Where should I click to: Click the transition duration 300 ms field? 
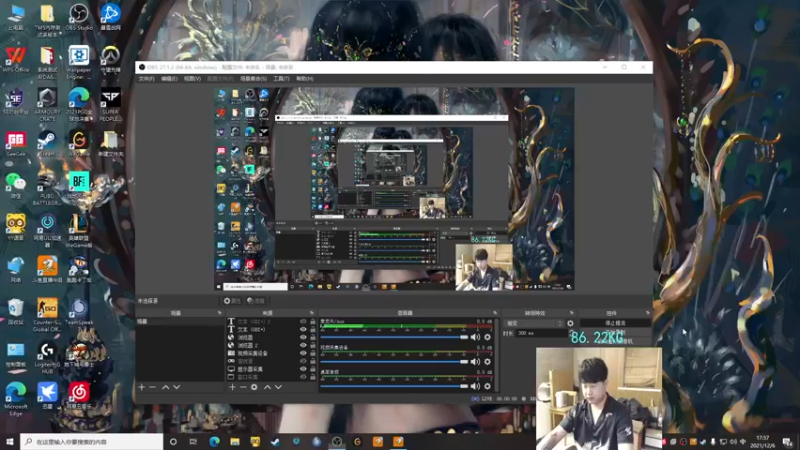tap(541, 333)
